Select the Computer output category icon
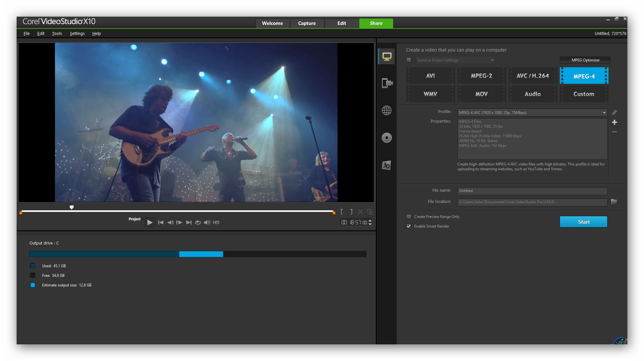 pos(387,57)
